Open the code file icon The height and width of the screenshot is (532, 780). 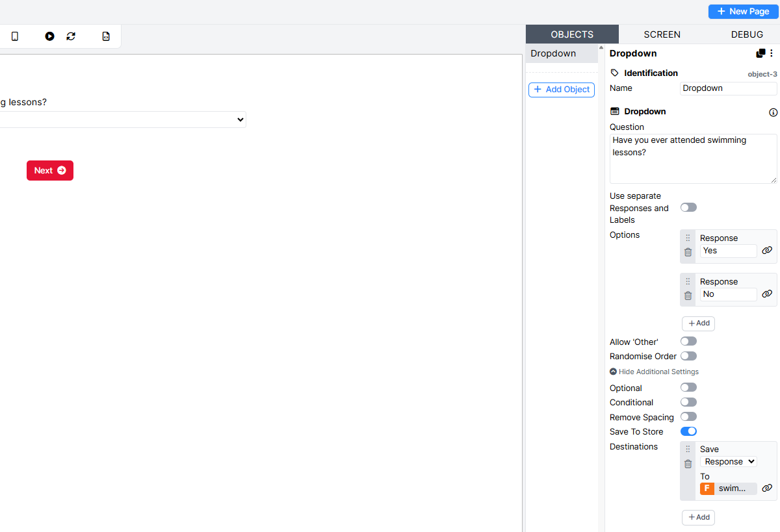pyautogui.click(x=106, y=36)
